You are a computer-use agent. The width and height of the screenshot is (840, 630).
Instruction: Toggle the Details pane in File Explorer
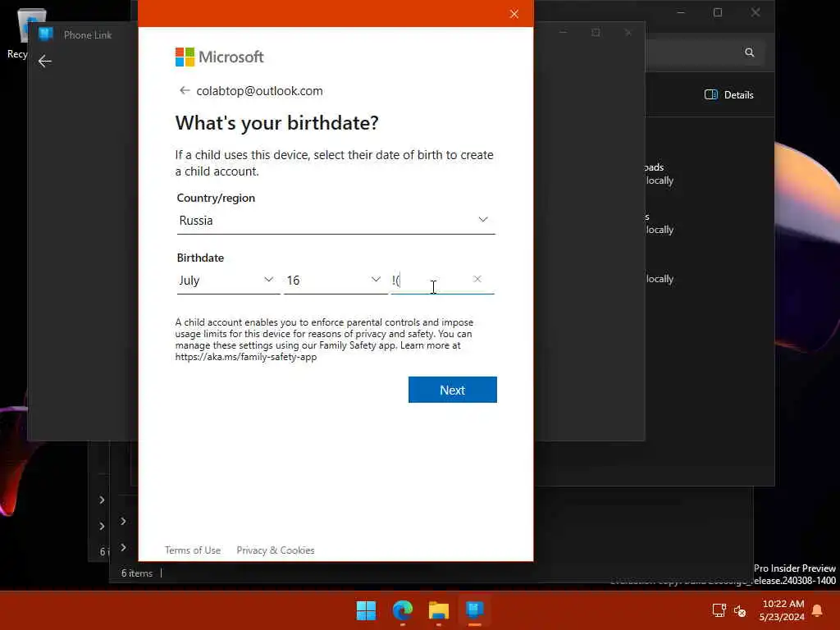coord(729,95)
